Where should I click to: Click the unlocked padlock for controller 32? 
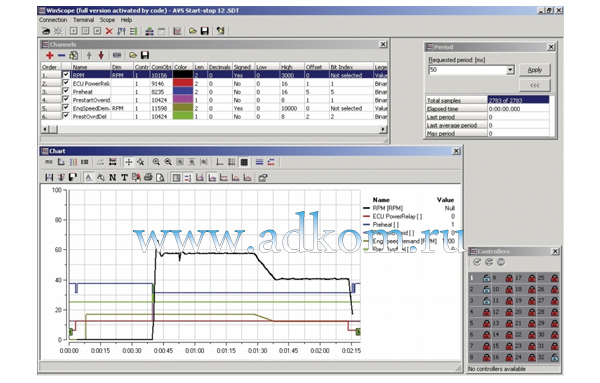pos(554,358)
